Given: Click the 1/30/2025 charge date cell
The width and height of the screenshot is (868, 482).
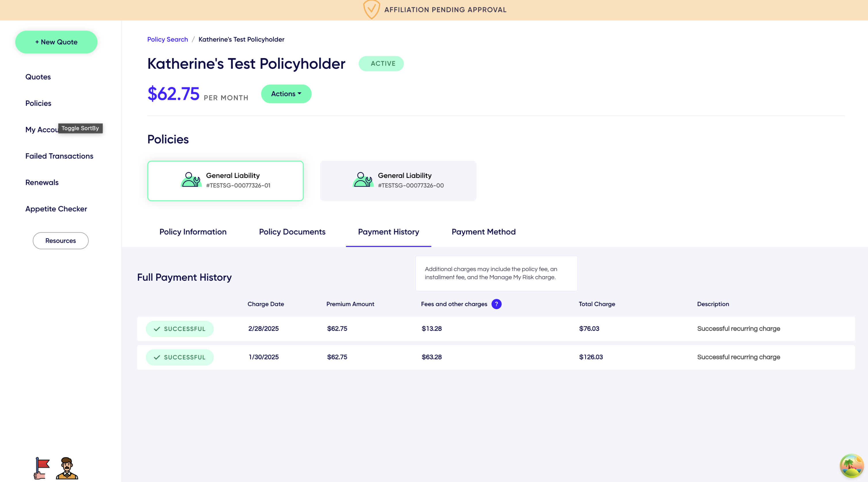Looking at the screenshot, I should 263,357.
